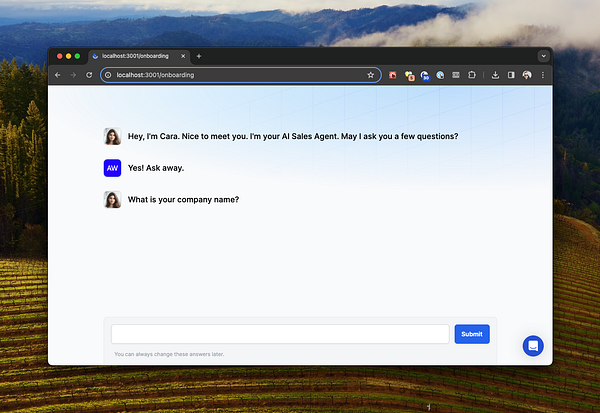Click the 'You can always change these answers later.' note

[x=169, y=354]
